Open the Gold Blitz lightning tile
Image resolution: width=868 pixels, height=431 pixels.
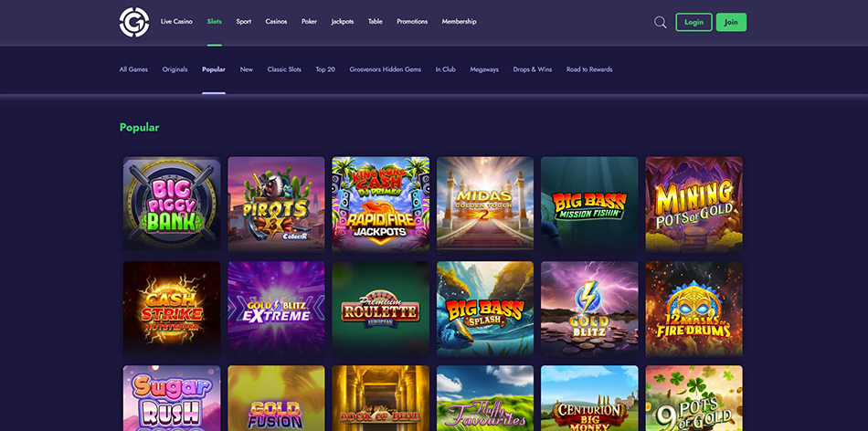pyautogui.click(x=589, y=310)
